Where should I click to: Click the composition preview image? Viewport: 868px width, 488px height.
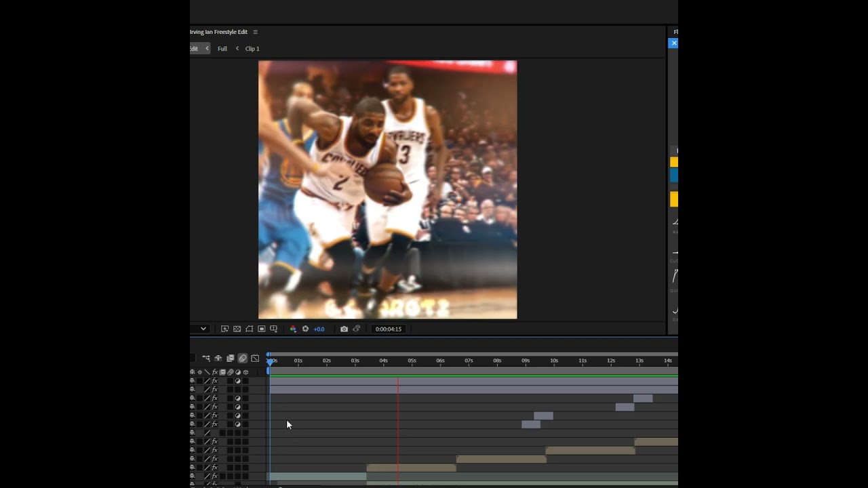pos(387,190)
